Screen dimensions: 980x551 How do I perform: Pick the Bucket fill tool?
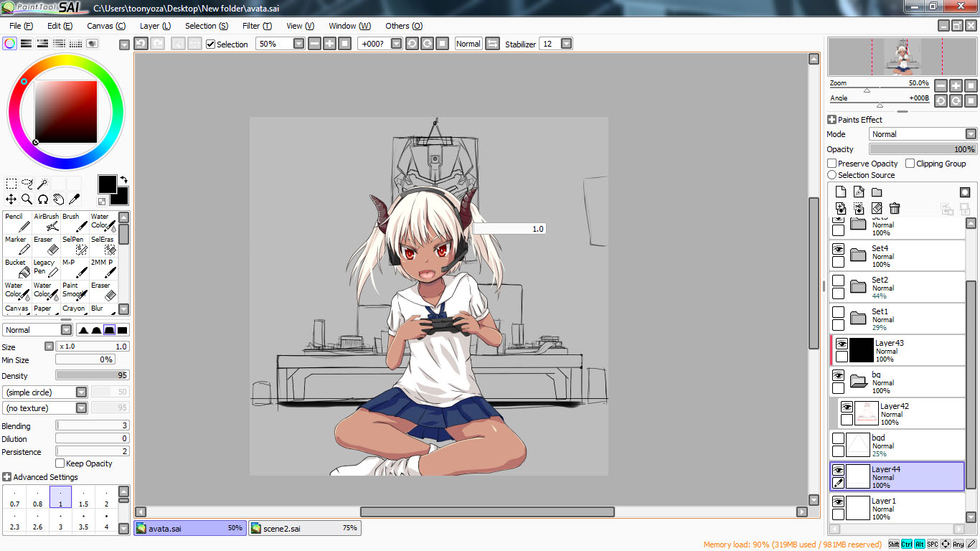(17, 268)
